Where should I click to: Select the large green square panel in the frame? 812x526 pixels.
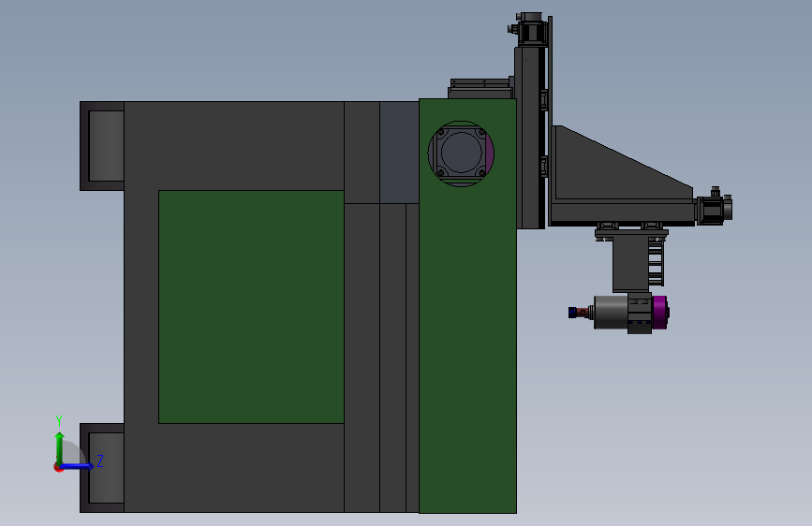pyautogui.click(x=251, y=307)
